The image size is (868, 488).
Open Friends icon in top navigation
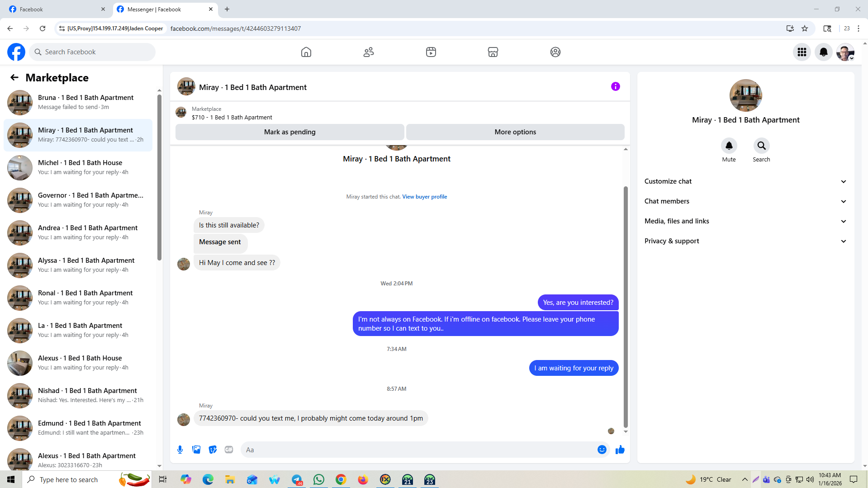369,52
